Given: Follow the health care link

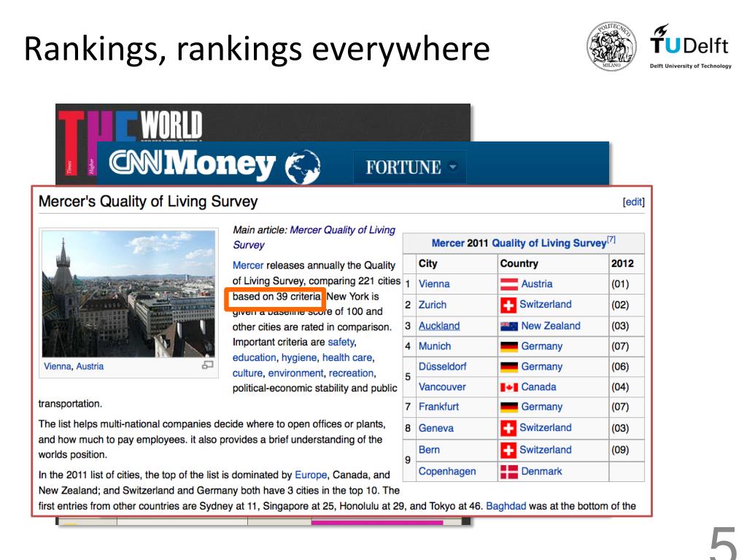Looking at the screenshot, I should pyautogui.click(x=347, y=357).
